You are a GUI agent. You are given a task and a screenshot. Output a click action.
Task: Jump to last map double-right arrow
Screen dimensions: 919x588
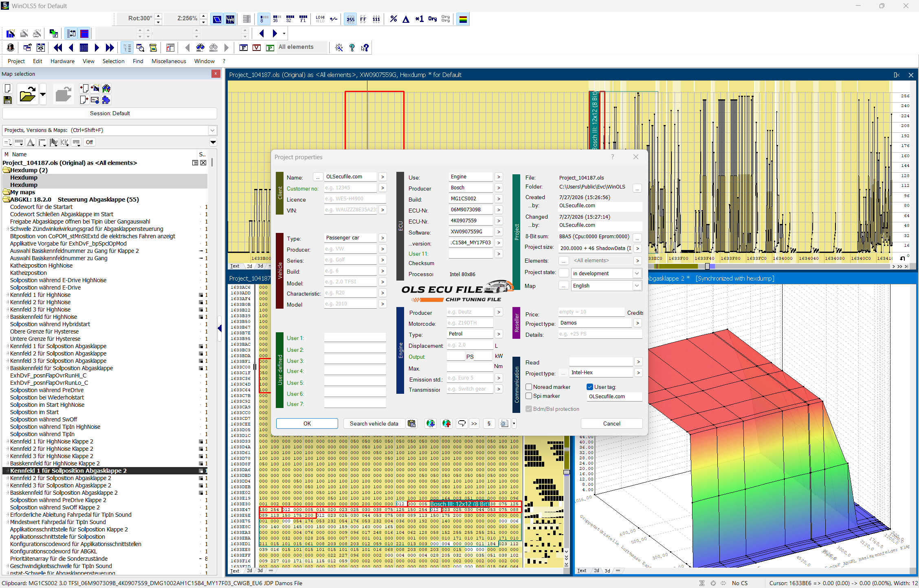pyautogui.click(x=110, y=48)
